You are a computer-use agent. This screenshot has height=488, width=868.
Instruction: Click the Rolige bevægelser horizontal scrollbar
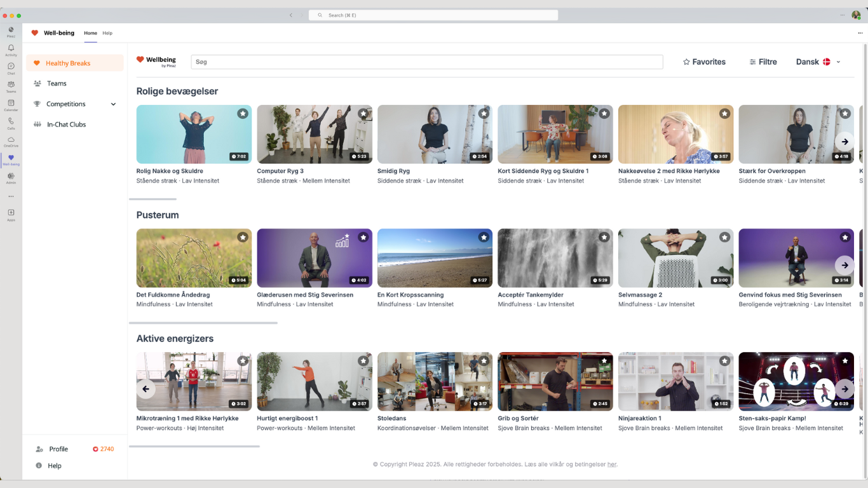tap(153, 200)
